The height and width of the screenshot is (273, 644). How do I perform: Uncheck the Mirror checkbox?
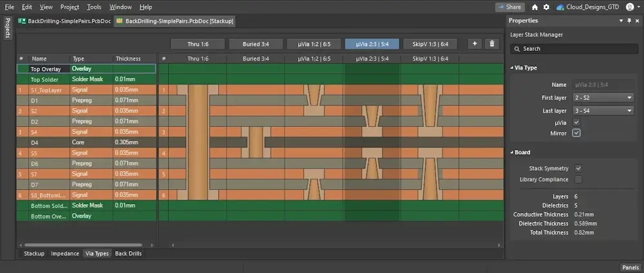pyautogui.click(x=576, y=133)
